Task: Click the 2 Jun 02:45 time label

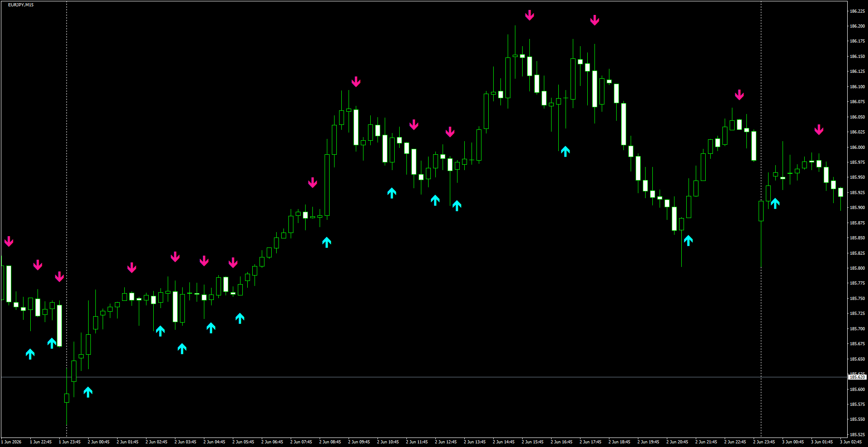Action: point(156,442)
